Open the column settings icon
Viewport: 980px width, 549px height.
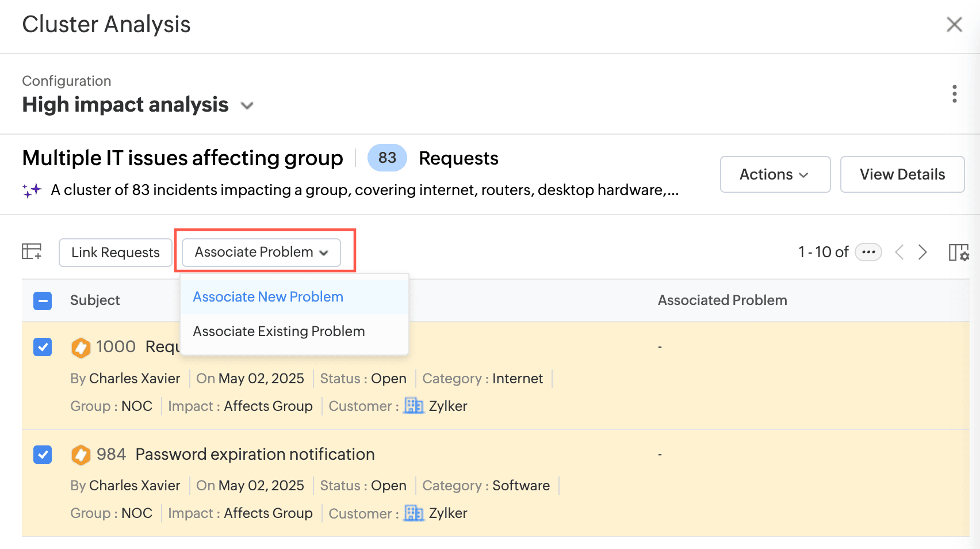[958, 252]
